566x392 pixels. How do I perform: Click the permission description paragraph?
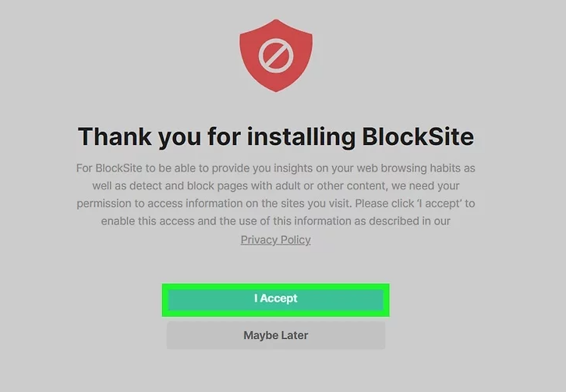(x=275, y=195)
